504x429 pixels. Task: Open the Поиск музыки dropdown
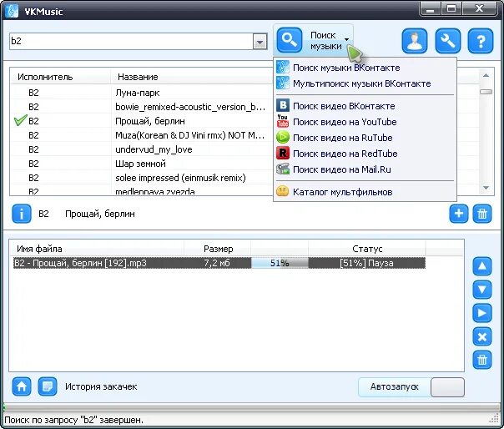coord(346,40)
